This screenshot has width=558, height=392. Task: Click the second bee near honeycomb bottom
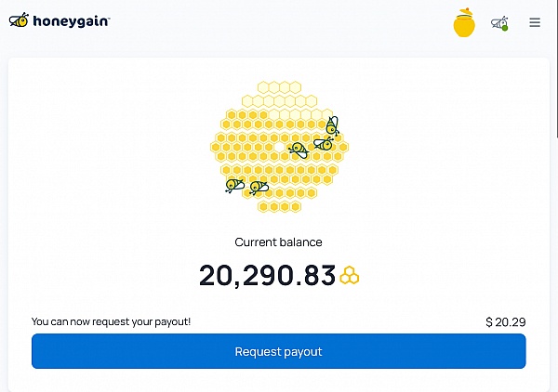pos(259,188)
